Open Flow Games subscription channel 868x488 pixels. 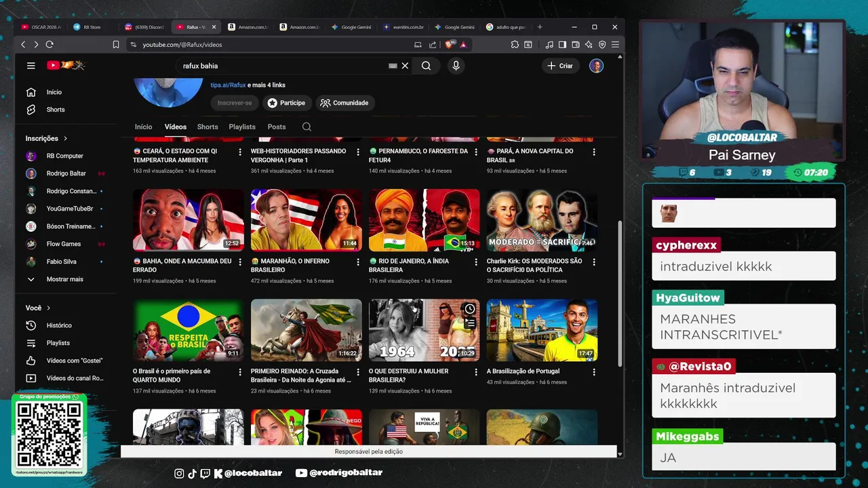point(64,244)
